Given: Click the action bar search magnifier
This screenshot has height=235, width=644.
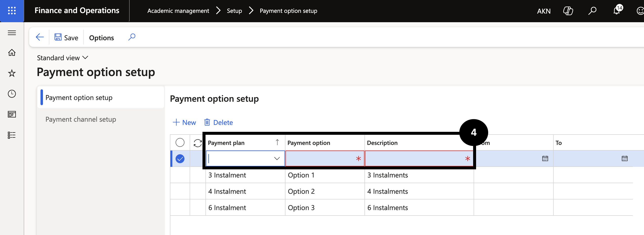Looking at the screenshot, I should pos(132,37).
